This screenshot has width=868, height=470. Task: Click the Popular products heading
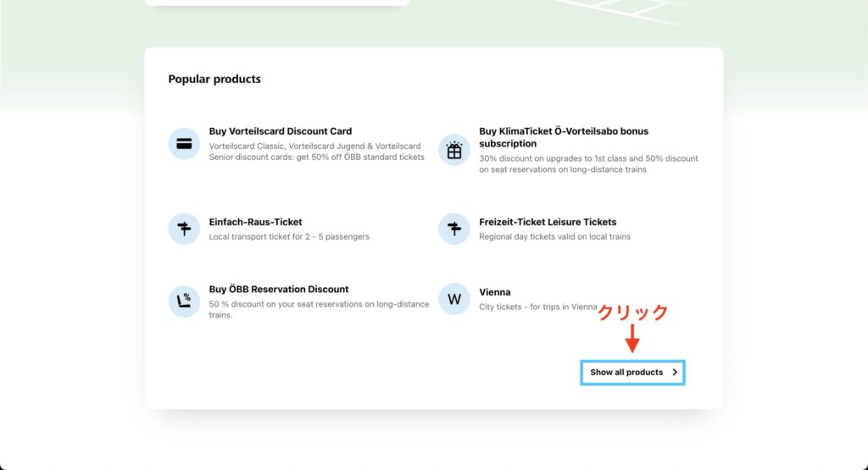(x=214, y=80)
